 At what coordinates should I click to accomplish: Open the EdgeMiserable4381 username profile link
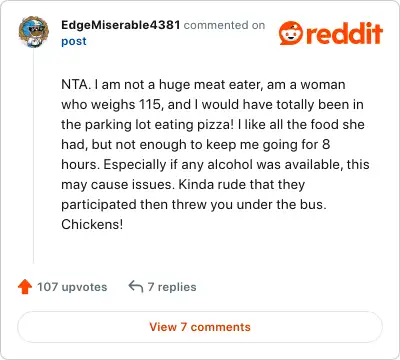pos(121,25)
